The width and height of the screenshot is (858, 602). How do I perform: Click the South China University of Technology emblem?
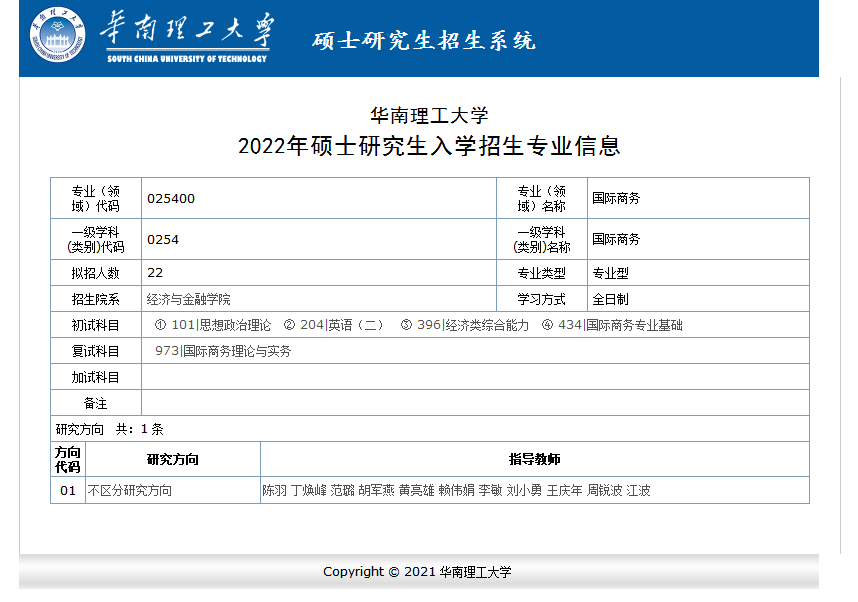pyautogui.click(x=57, y=34)
